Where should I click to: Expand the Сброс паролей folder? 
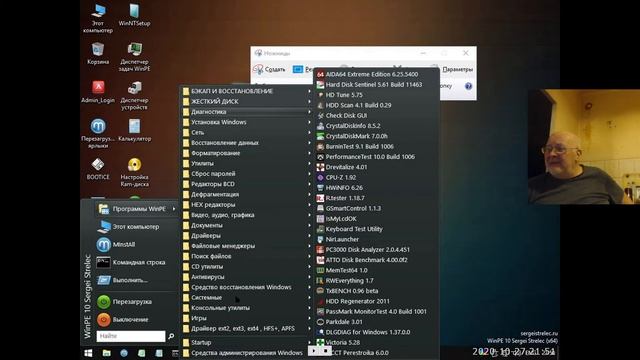(247, 173)
